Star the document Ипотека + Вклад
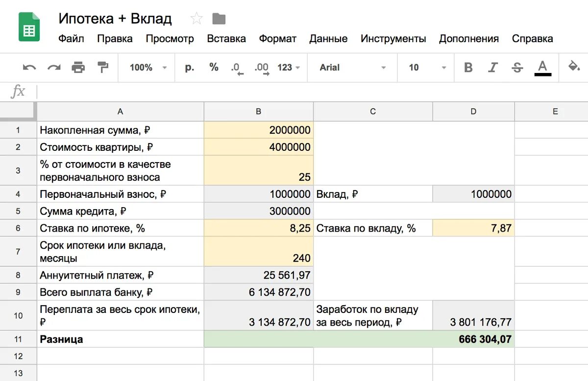Viewport: 588px width, 381px height. [x=196, y=19]
